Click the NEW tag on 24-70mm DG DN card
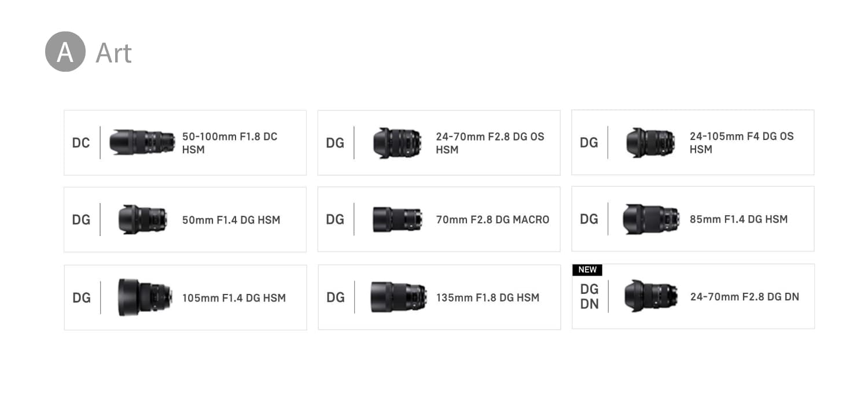Image resolution: width=868 pixels, height=405 pixels. tap(587, 270)
